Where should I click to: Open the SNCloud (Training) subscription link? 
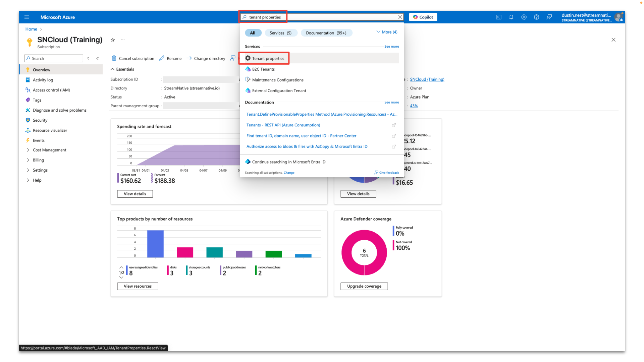pyautogui.click(x=427, y=79)
